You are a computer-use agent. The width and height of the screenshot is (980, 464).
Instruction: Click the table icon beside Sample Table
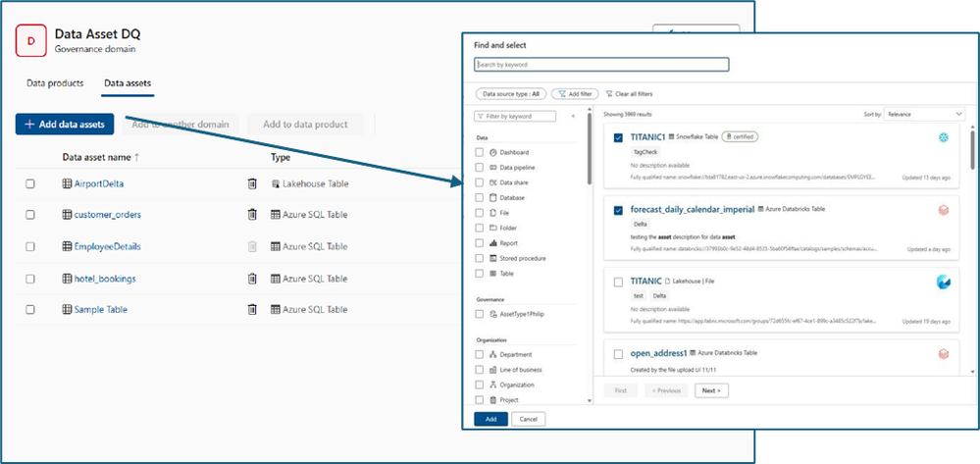click(x=67, y=309)
